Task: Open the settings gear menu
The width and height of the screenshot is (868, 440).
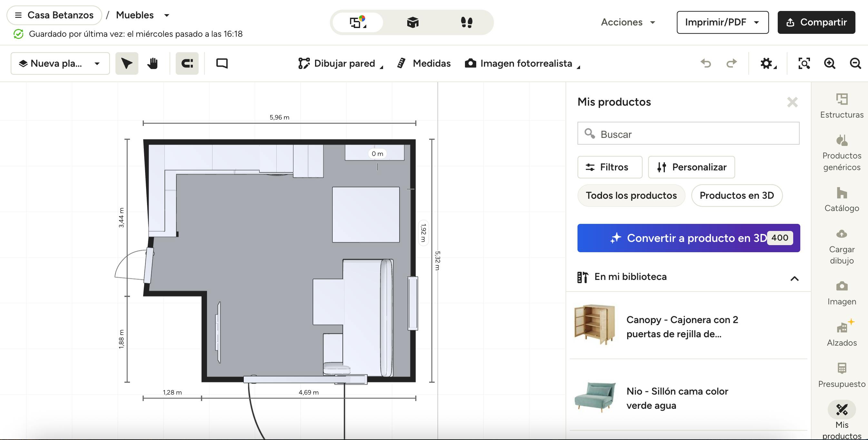Action: pos(767,63)
